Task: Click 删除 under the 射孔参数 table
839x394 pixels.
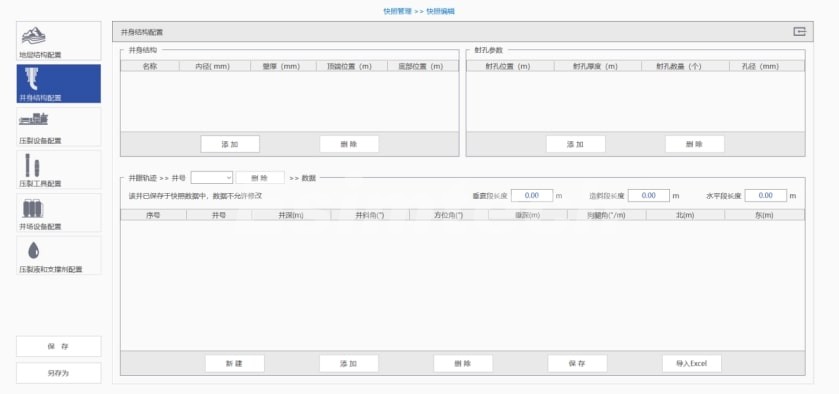Action: [695, 144]
